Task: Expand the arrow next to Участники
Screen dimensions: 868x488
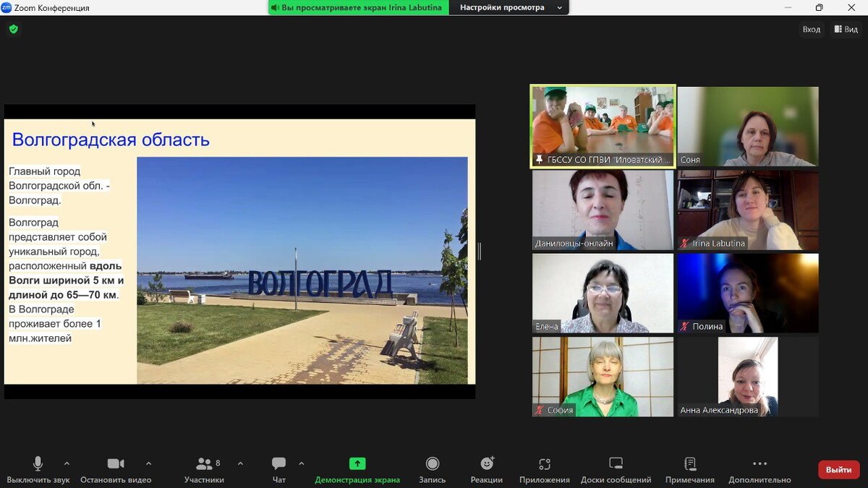Action: (240, 463)
